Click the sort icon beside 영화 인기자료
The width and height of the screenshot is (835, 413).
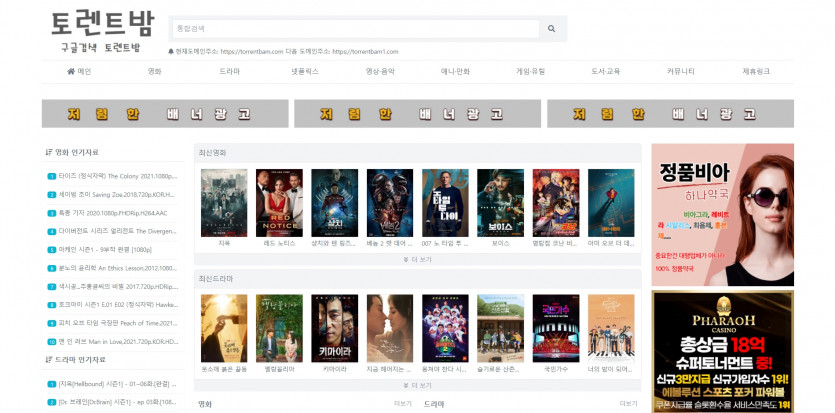pyautogui.click(x=49, y=153)
